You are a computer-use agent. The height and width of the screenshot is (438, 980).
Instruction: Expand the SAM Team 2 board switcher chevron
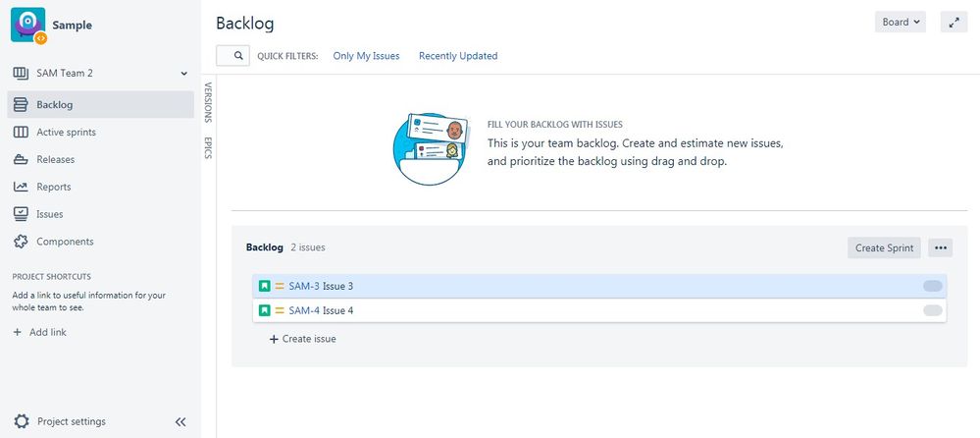coord(183,74)
